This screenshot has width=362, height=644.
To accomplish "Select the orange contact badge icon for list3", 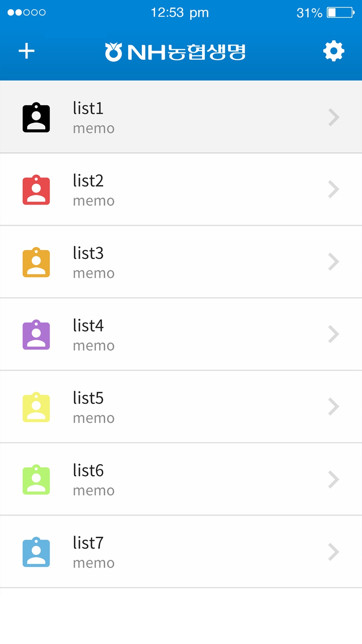I will (x=36, y=263).
